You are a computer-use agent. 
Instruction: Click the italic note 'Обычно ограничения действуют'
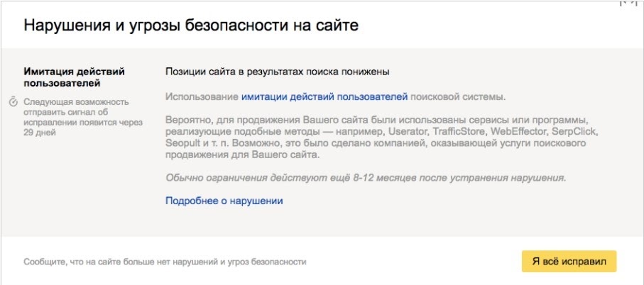pyautogui.click(x=365, y=177)
